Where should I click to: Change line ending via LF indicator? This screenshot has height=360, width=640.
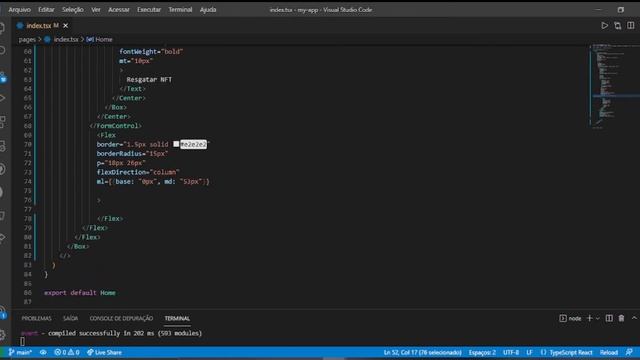[x=529, y=352]
